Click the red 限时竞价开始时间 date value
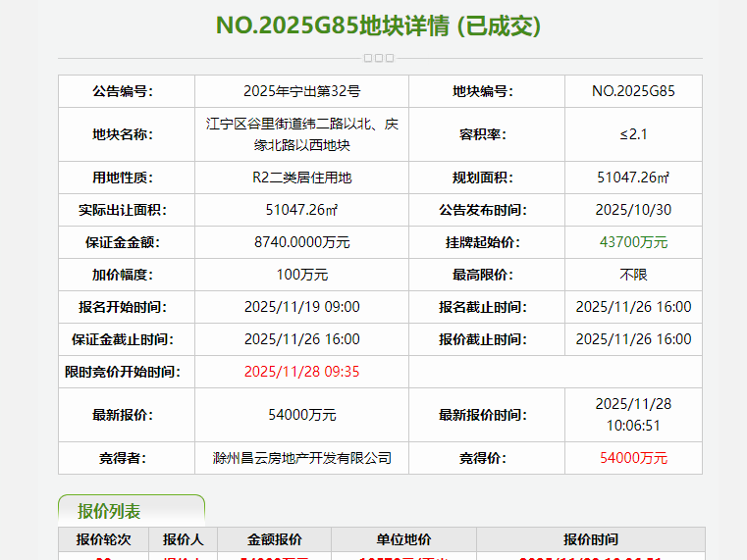This screenshot has height=560, width=747. coord(301,372)
